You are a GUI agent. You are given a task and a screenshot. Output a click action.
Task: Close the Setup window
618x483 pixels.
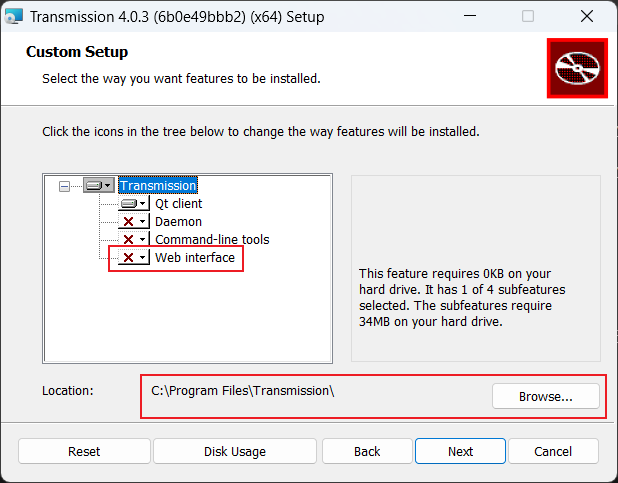(x=587, y=16)
